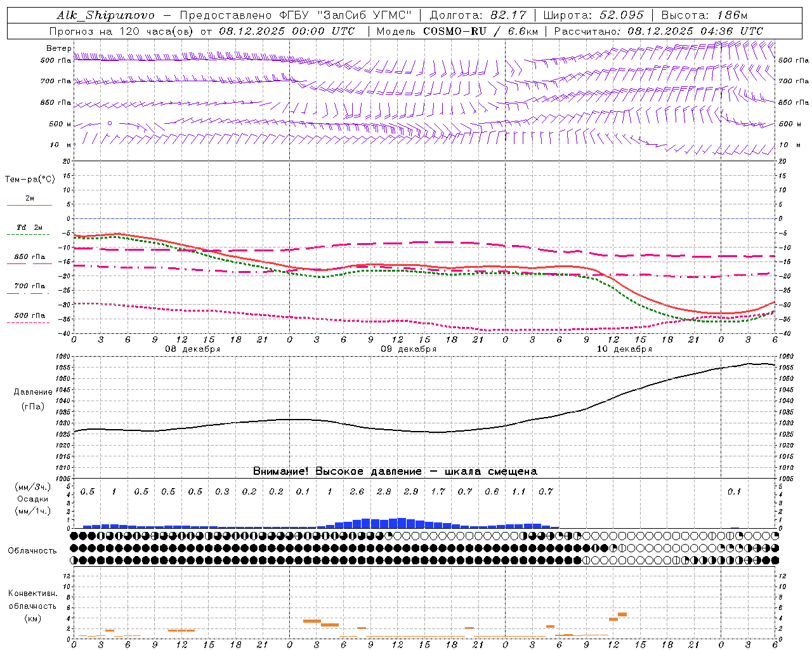Click the forecast start 08.12.2025 00:00 UTC

click(x=287, y=31)
